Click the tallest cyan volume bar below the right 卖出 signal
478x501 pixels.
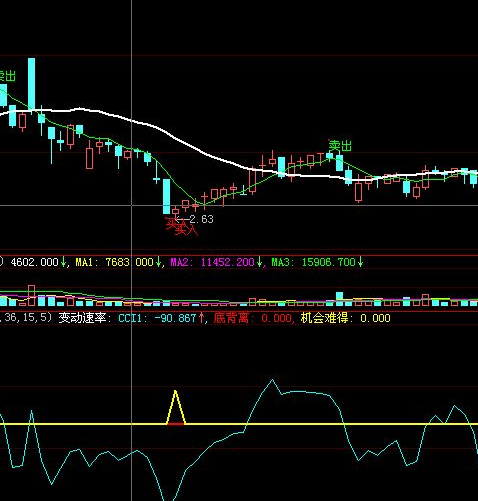tap(339, 299)
